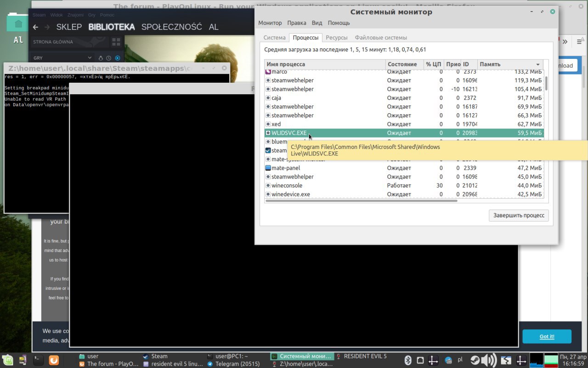The height and width of the screenshot is (368, 588).
Task: Open the Помощь menu
Action: click(x=339, y=23)
